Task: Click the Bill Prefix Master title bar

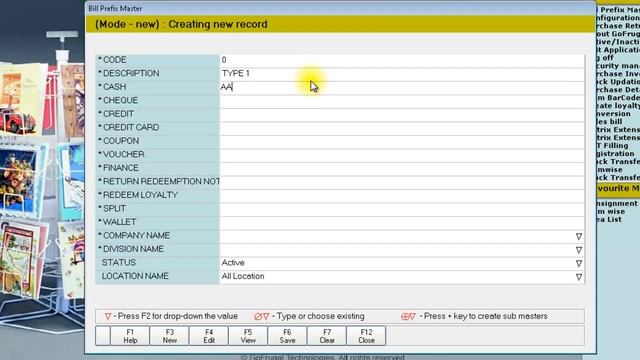Action: pos(340,8)
